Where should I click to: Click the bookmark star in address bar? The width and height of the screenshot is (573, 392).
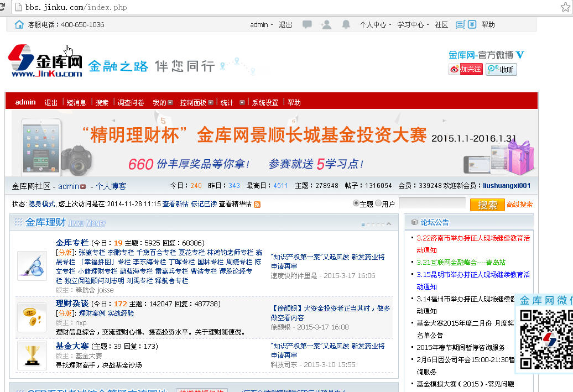pyautogui.click(x=565, y=7)
